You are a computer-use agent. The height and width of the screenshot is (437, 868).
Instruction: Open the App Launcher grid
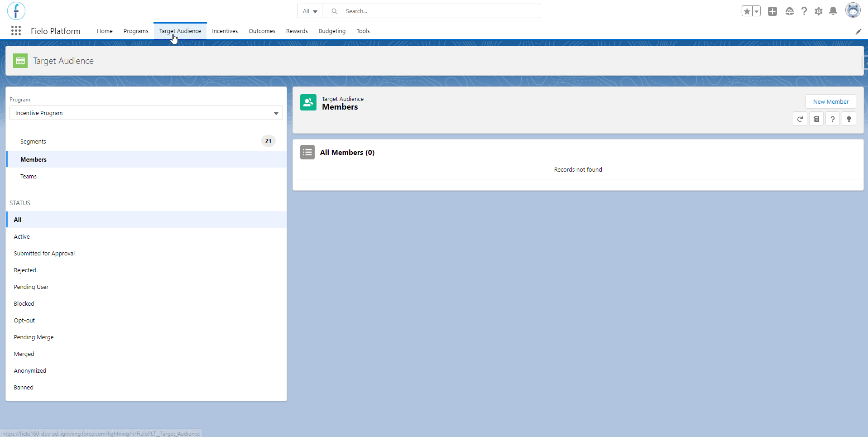pyautogui.click(x=16, y=31)
